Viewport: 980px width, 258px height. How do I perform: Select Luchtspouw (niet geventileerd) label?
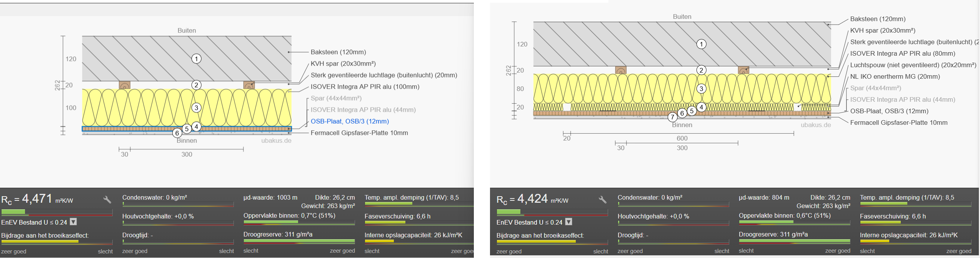913,65
